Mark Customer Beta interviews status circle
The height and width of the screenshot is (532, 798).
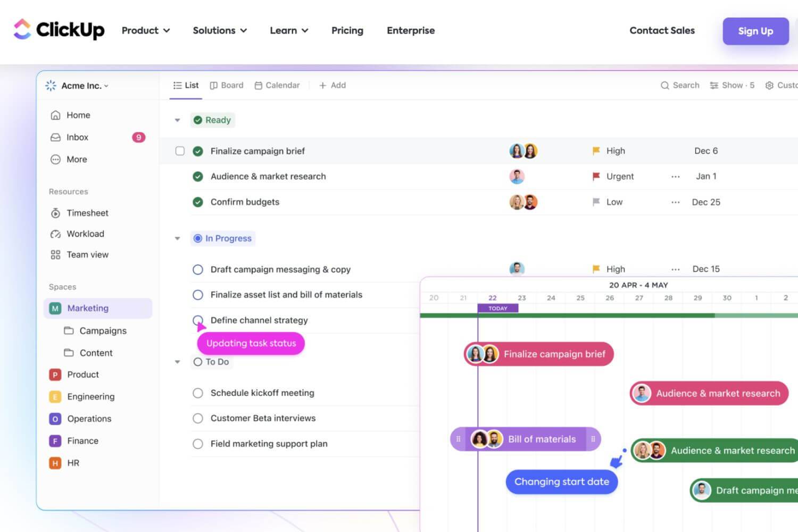198,418
